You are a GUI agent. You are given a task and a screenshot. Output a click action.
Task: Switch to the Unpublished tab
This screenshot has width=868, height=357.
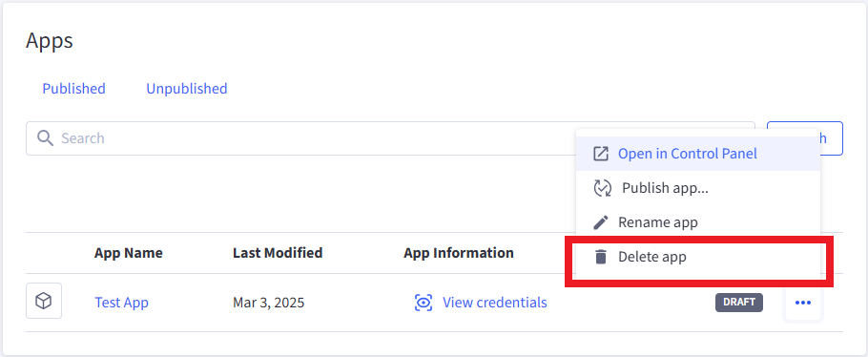187,89
